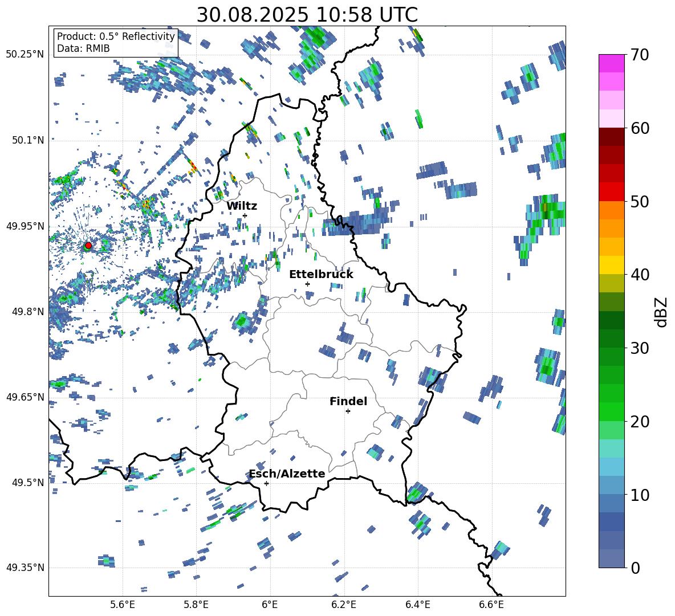Click the Ettelbruck city label
675x616 pixels.
pyautogui.click(x=321, y=275)
